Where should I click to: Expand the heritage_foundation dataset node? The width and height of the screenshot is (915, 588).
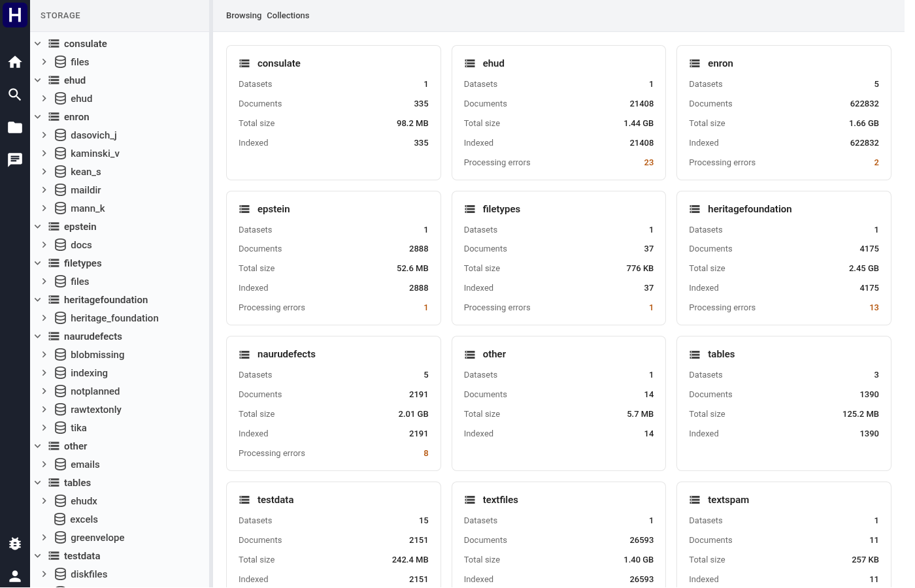coord(44,318)
